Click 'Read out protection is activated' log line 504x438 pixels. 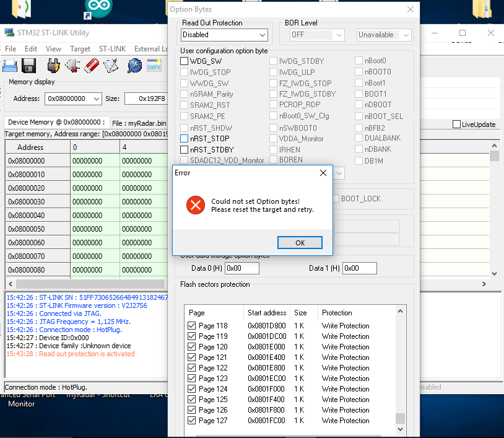pyautogui.click(x=71, y=354)
